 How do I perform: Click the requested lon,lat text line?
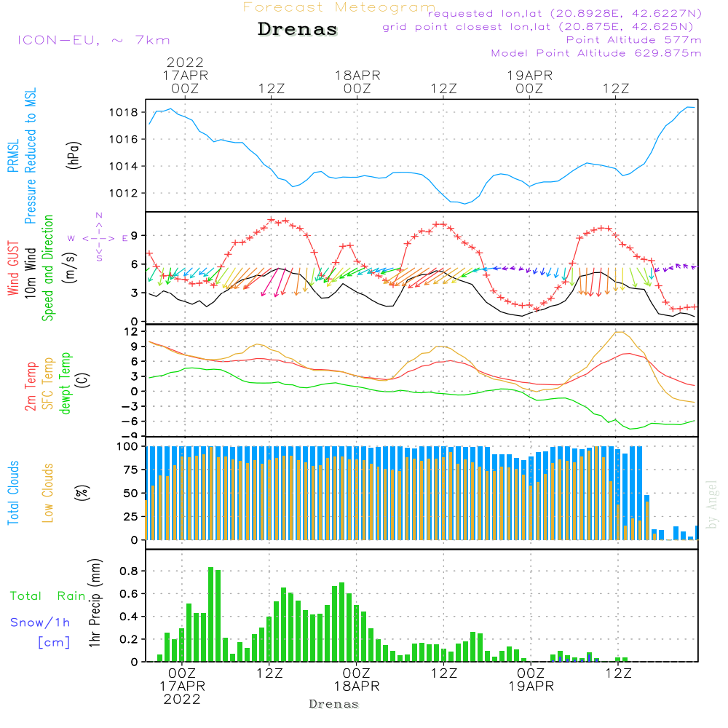point(565,13)
